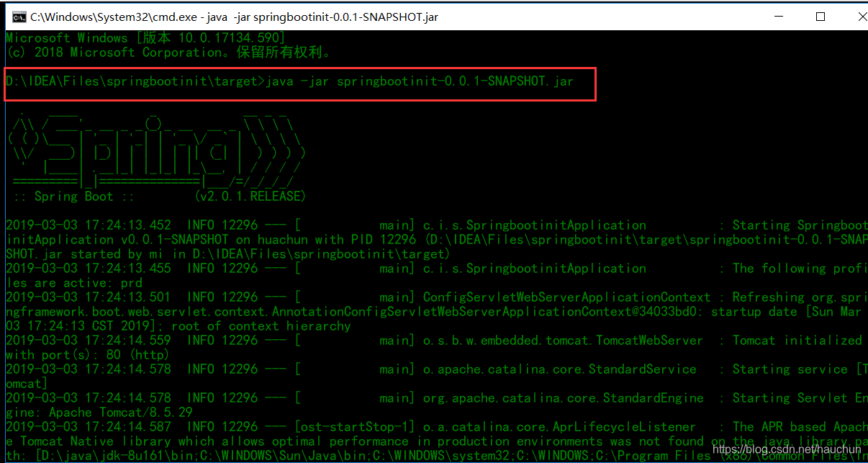
Task: Click the '2019-03-03 17:24:14.559' timestamp
Action: (x=89, y=340)
